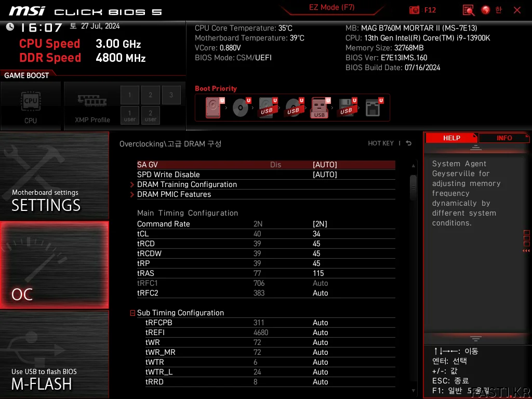The image size is (532, 399).
Task: Take a screenshot with the F12 camera icon
Action: 414,10
